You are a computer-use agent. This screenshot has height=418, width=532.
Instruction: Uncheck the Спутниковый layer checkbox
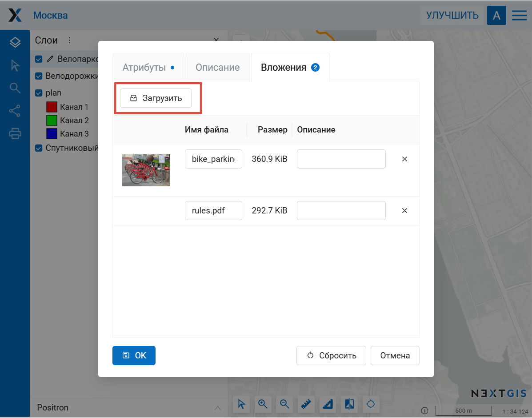(x=39, y=148)
